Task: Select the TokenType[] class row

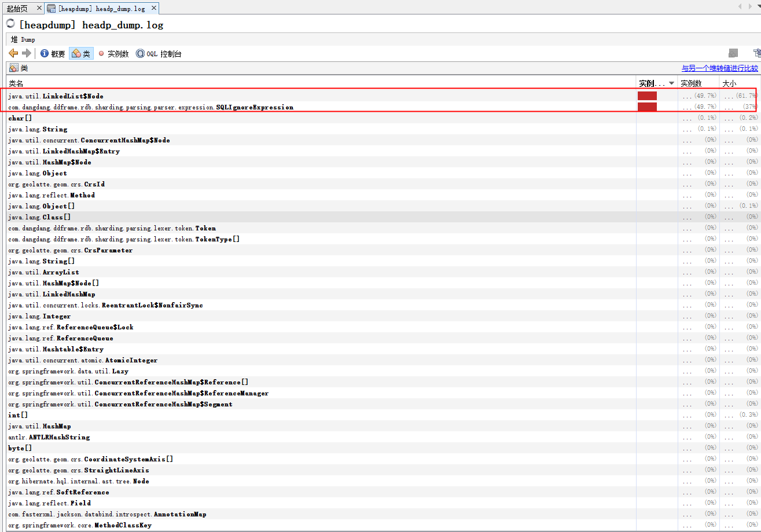Action: pyautogui.click(x=382, y=239)
